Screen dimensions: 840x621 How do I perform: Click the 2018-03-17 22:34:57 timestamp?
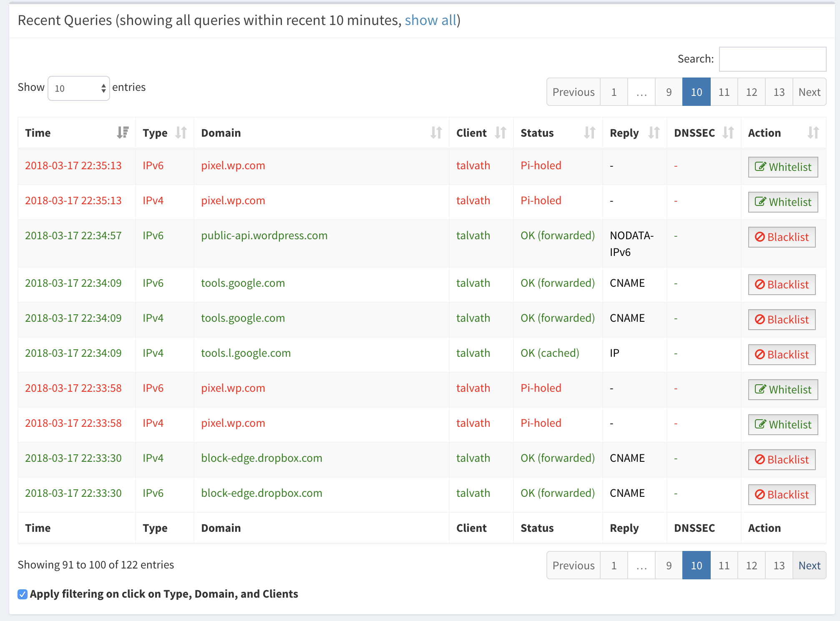coord(73,235)
